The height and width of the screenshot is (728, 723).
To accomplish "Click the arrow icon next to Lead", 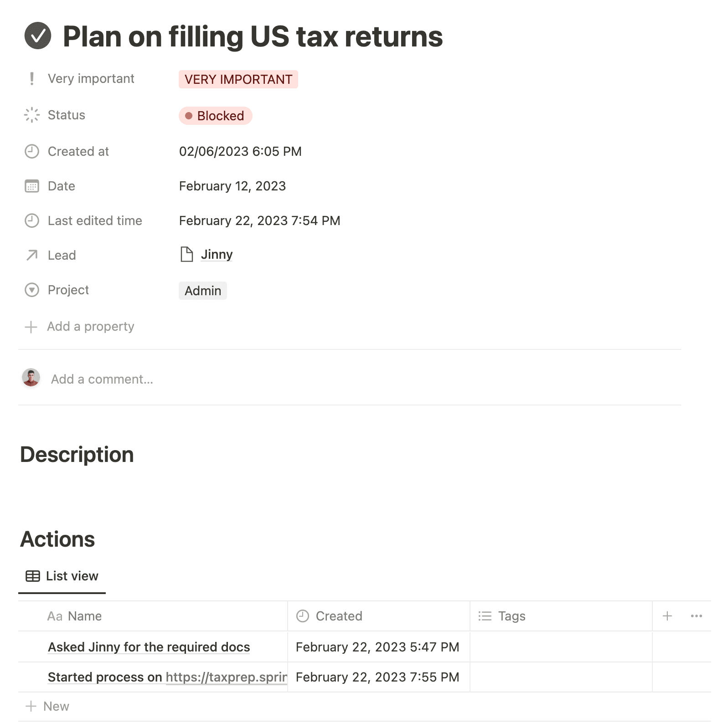I will click(x=32, y=255).
